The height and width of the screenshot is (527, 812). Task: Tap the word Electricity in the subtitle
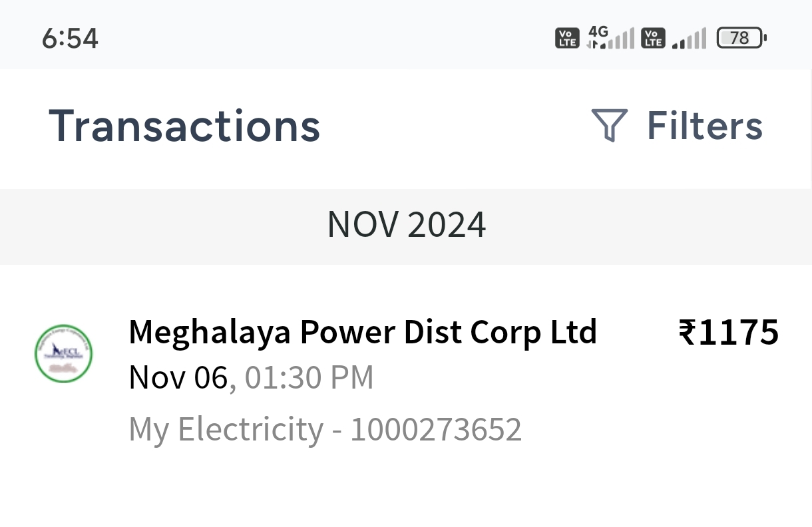[250, 430]
